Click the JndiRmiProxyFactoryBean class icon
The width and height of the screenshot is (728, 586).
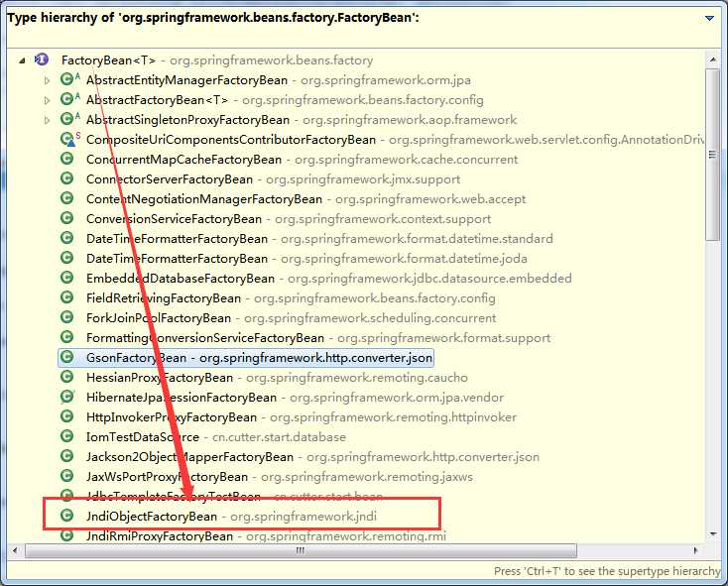(67, 535)
